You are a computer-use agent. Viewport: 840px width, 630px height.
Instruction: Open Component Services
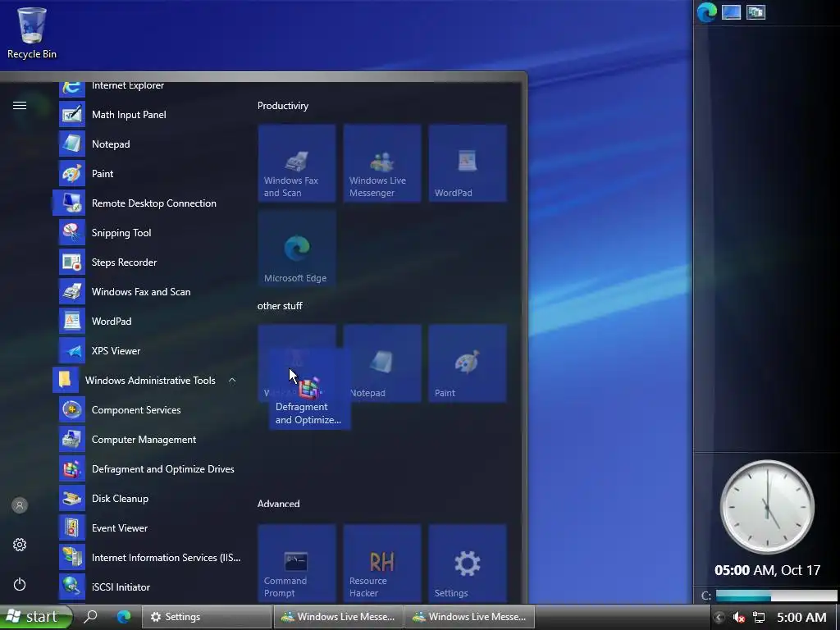click(149, 410)
